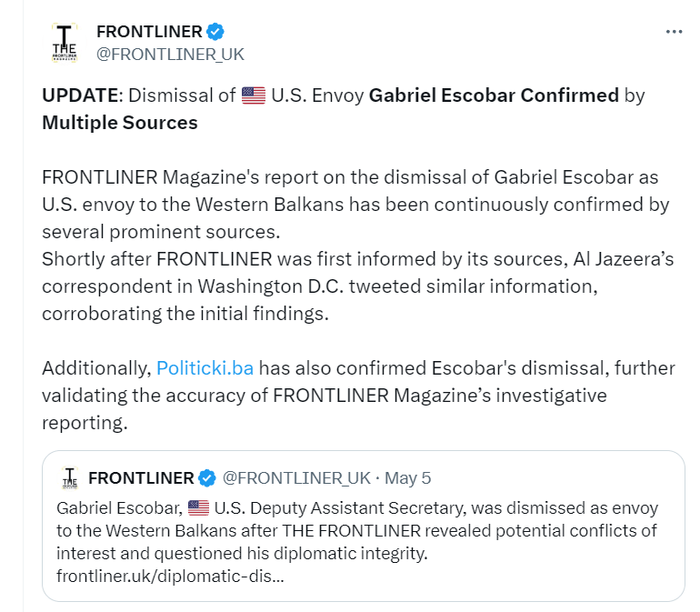
Task: Click the bold "Multiple Sources" text
Action: 120,122
